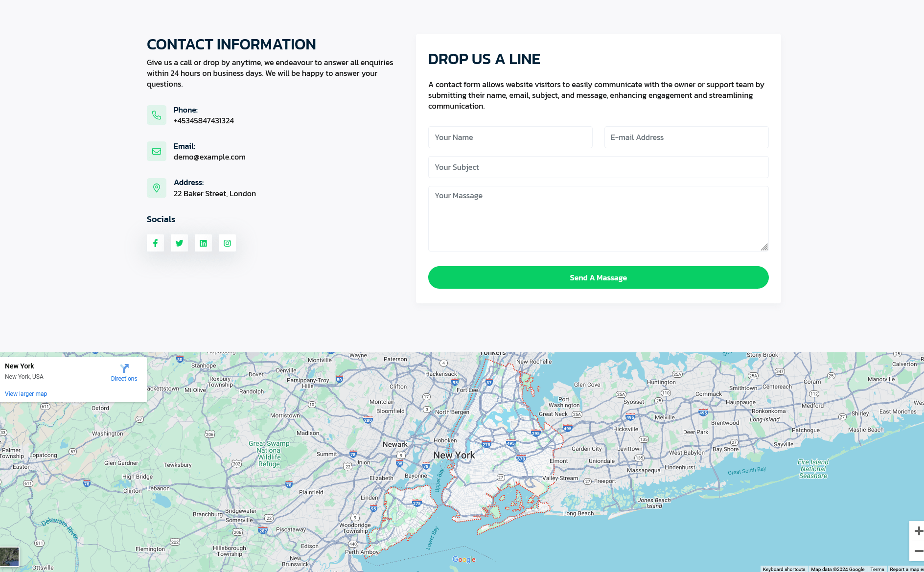Click the Long Beach label on map
This screenshot has width=924, height=572.
pyautogui.click(x=578, y=513)
